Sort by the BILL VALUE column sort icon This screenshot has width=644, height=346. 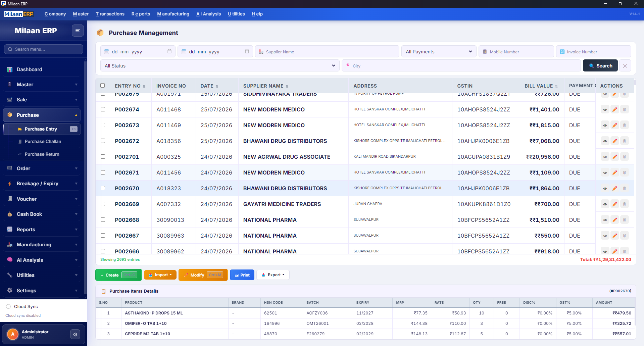click(x=556, y=86)
